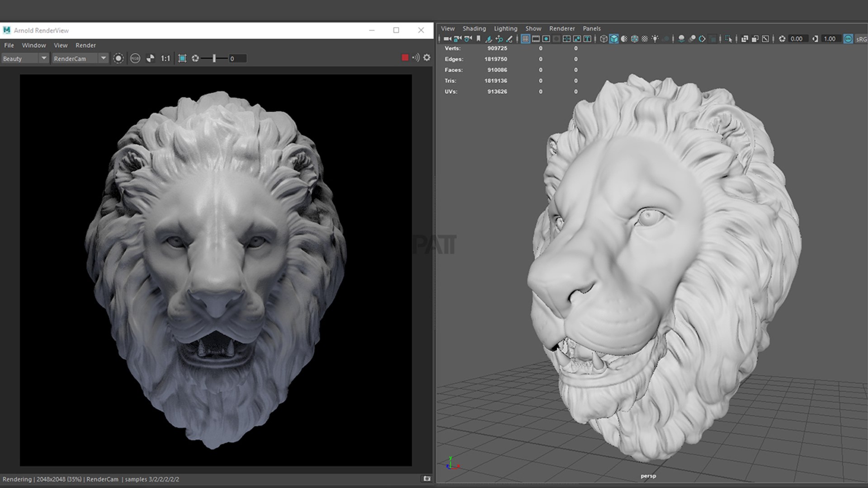This screenshot has height=488, width=868.
Task: Click the Use Default Material icon
Action: (x=624, y=39)
